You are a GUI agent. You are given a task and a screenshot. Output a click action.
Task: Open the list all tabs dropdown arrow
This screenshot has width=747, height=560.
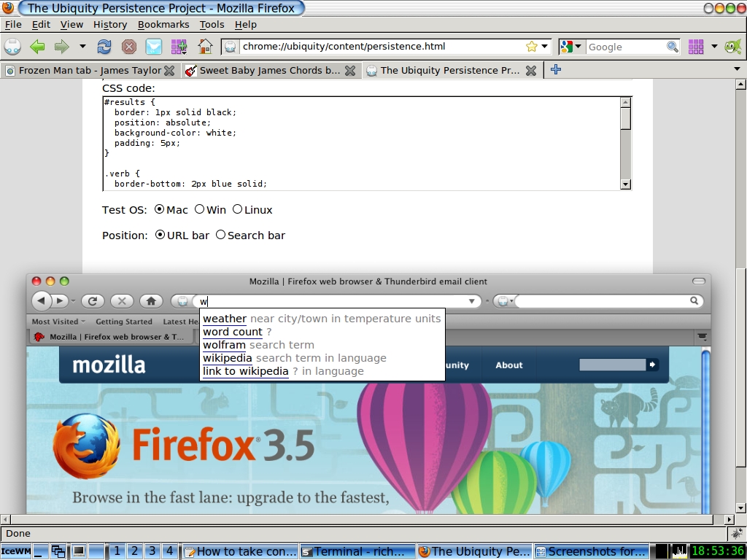pyautogui.click(x=737, y=69)
